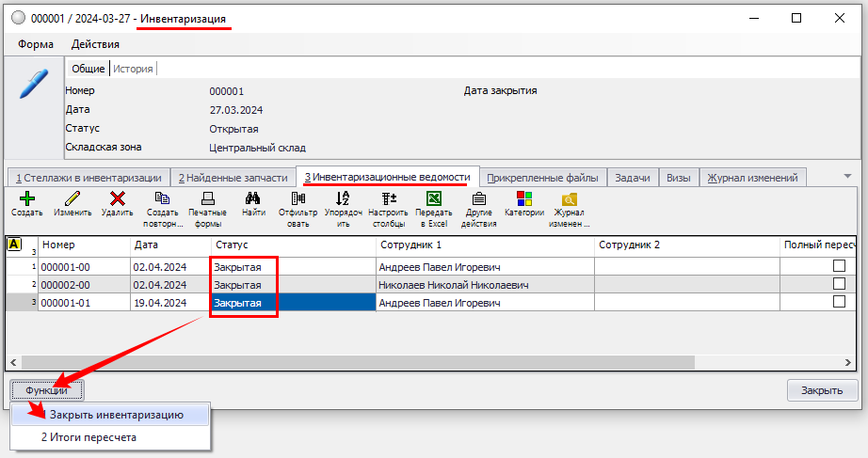868x458 pixels.
Task: Enable Полный пересчет checkbox for row 000001-01
Action: (x=839, y=302)
